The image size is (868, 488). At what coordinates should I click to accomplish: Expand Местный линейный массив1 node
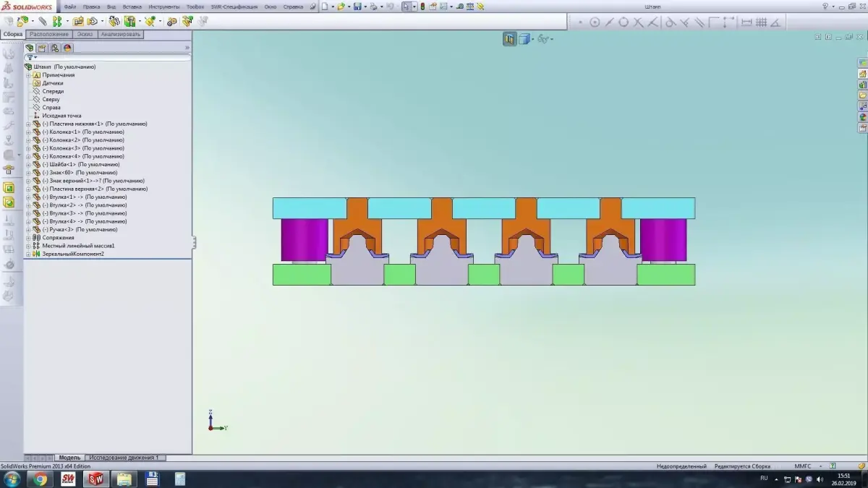(28, 246)
